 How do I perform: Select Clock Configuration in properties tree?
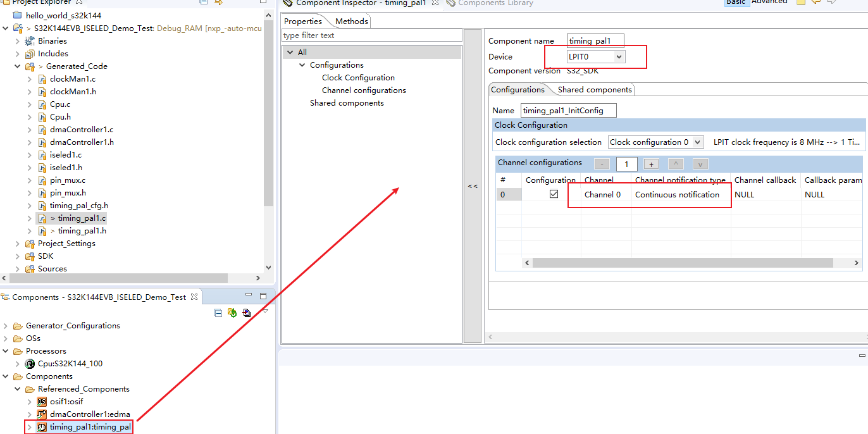click(x=358, y=78)
